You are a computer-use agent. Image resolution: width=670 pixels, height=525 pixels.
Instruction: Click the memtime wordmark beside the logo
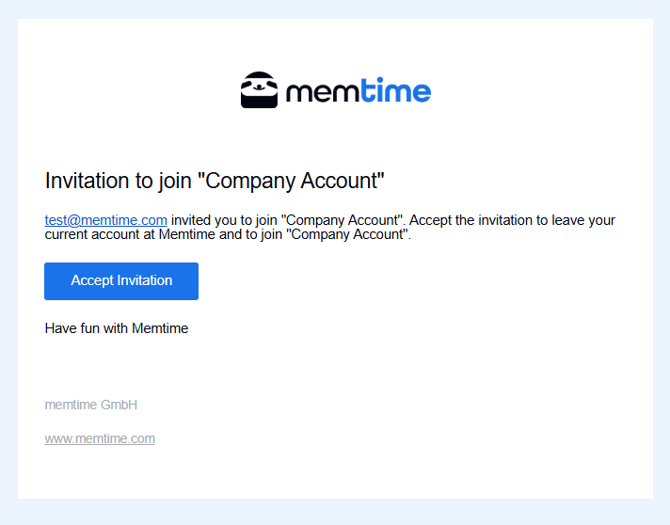click(358, 93)
